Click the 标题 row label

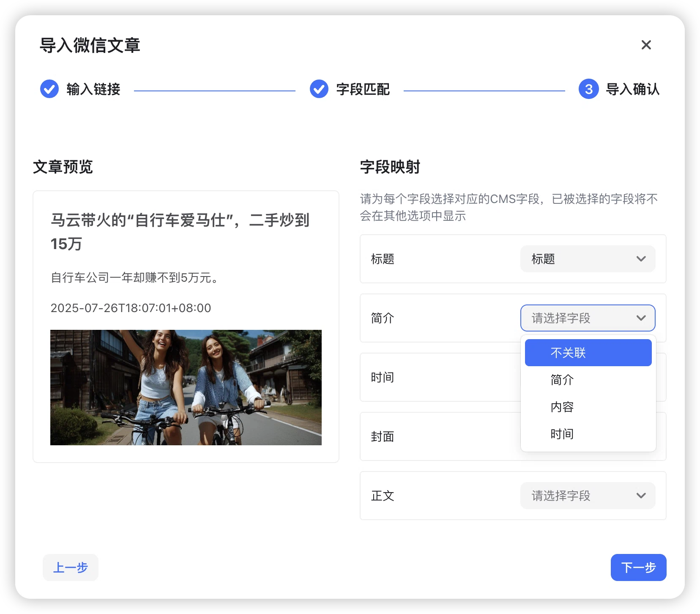pos(383,259)
